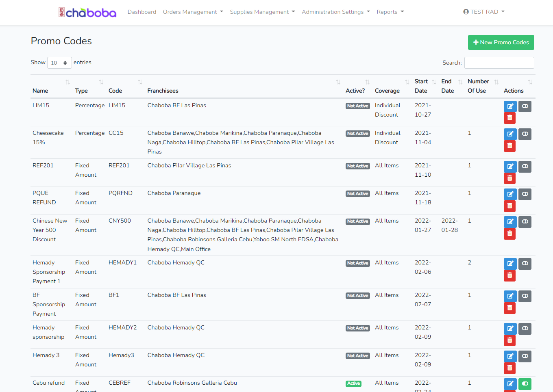This screenshot has width=553, height=392.
Task: Edit the Cebu refund promo code
Action: coord(510,384)
